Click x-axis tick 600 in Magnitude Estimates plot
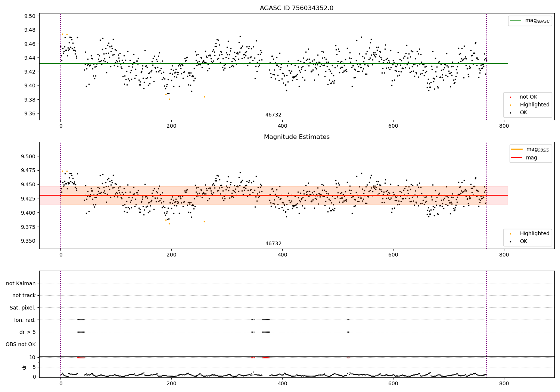Viewport: 560px width, 392px height. tap(393, 255)
